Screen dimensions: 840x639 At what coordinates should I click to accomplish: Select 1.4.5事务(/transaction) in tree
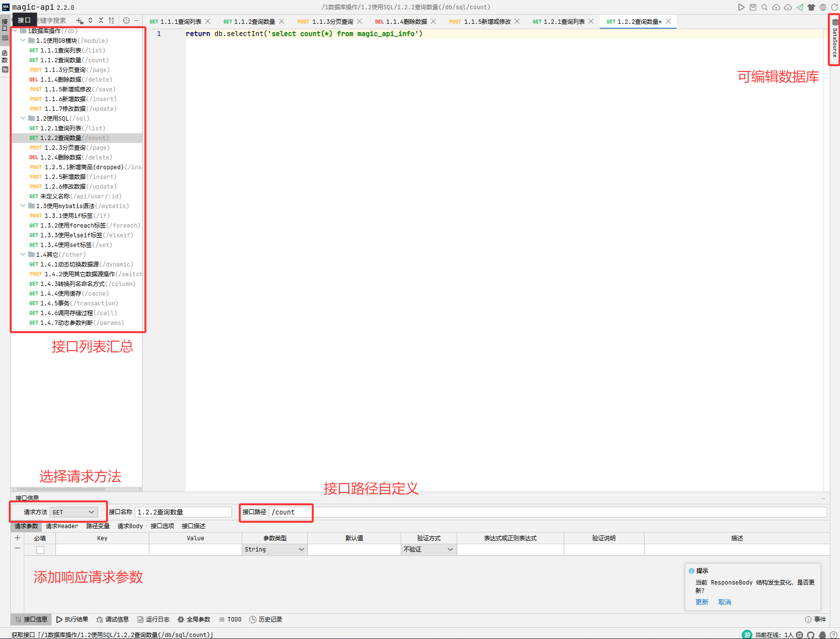(x=77, y=303)
